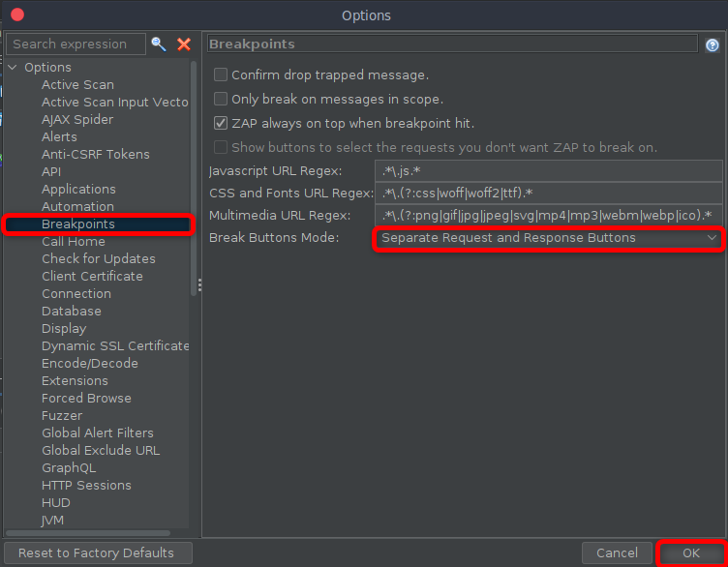The height and width of the screenshot is (567, 728).
Task: Open AJAX Spider options
Action: click(77, 120)
